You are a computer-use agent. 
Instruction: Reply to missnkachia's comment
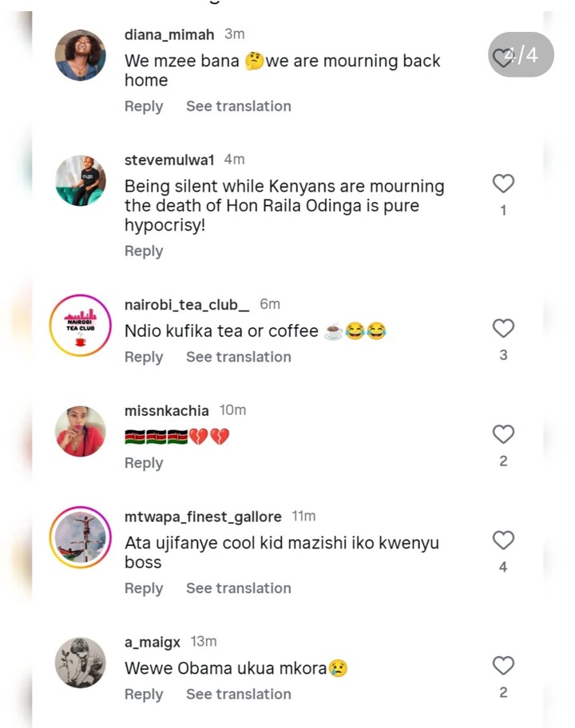pyautogui.click(x=144, y=463)
